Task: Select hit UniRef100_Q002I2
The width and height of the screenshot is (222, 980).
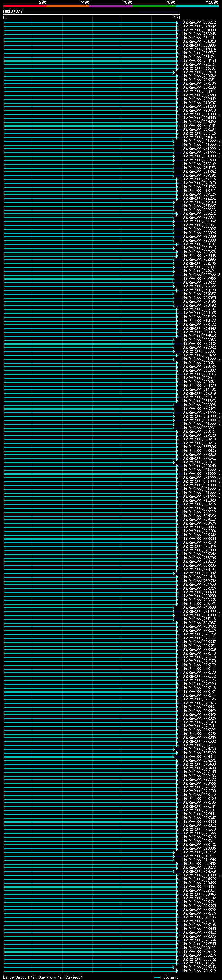Action: pos(199,23)
